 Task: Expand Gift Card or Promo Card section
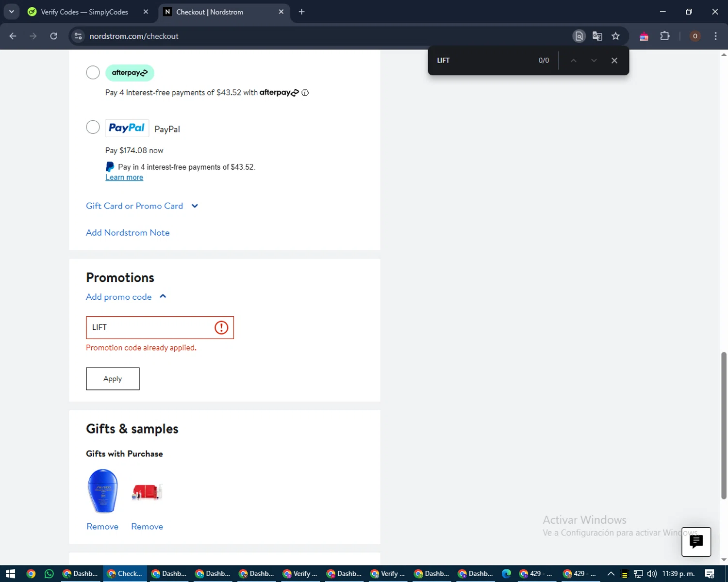click(142, 206)
